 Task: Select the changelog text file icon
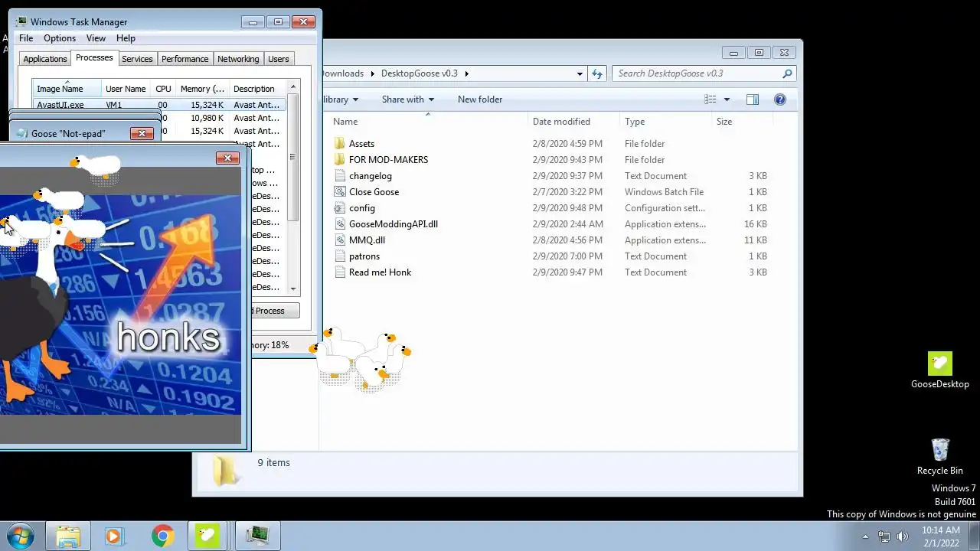(x=340, y=176)
